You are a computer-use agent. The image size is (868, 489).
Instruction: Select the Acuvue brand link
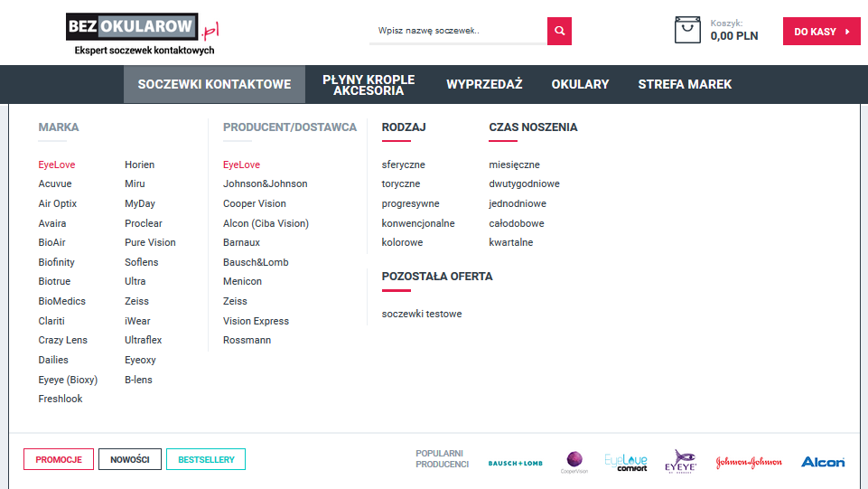(55, 183)
